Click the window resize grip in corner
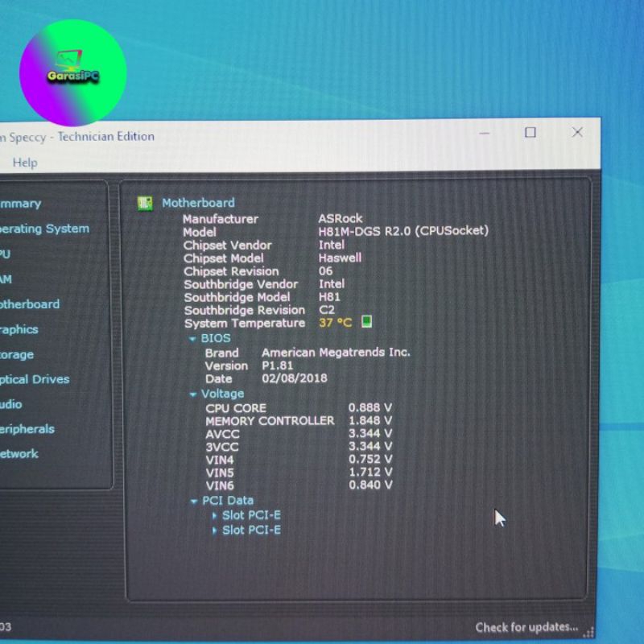 click(590, 633)
